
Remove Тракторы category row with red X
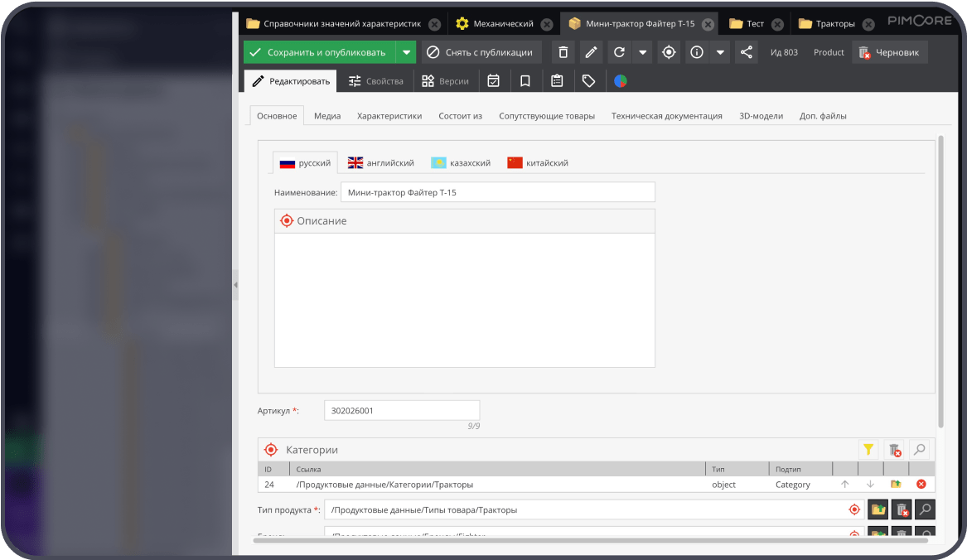921,484
